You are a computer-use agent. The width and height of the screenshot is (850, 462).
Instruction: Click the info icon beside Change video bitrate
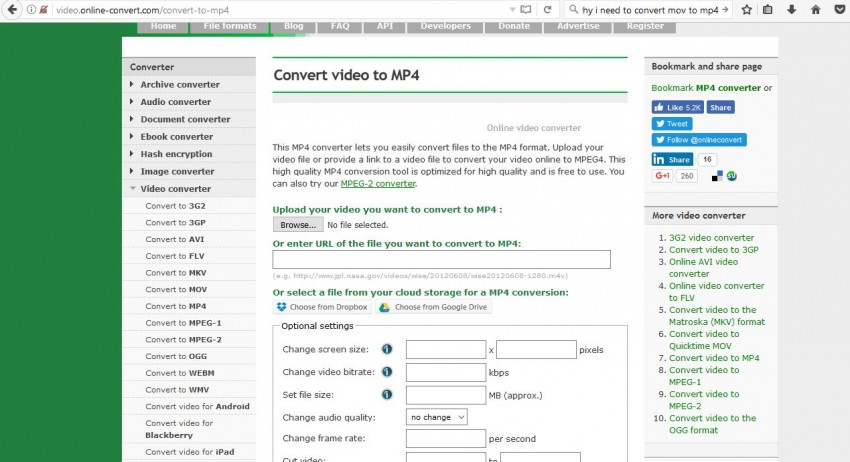(387, 372)
